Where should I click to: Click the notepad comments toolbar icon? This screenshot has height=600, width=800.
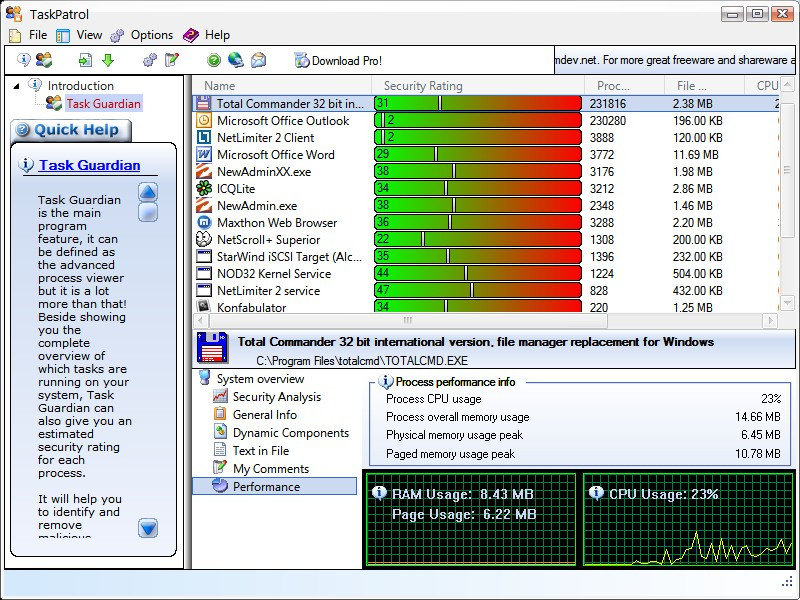tap(172, 60)
